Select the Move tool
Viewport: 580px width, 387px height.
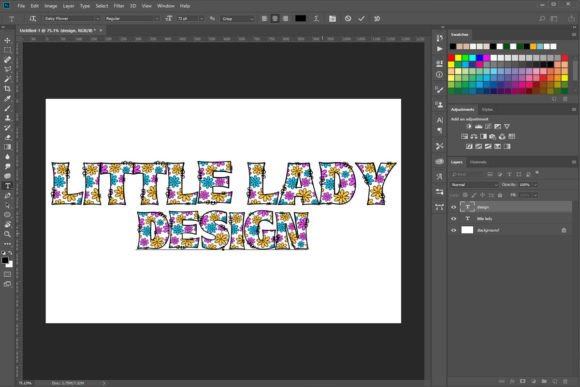tap(7, 40)
